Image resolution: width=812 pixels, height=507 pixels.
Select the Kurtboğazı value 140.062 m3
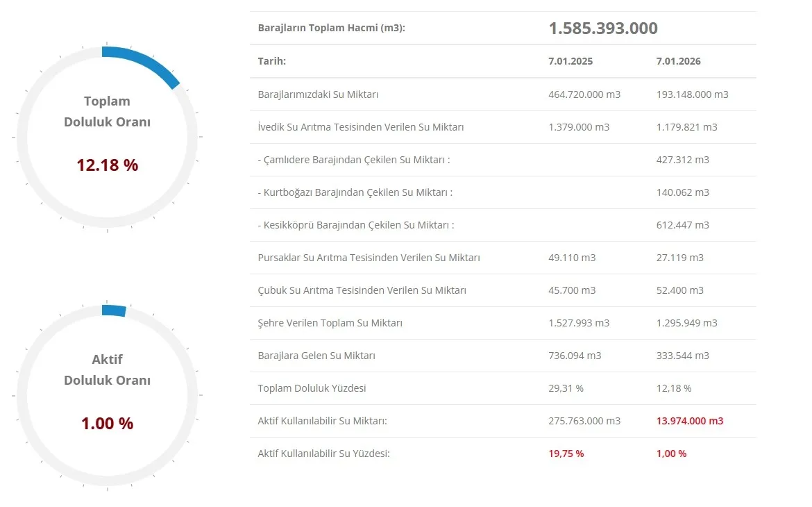[682, 192]
